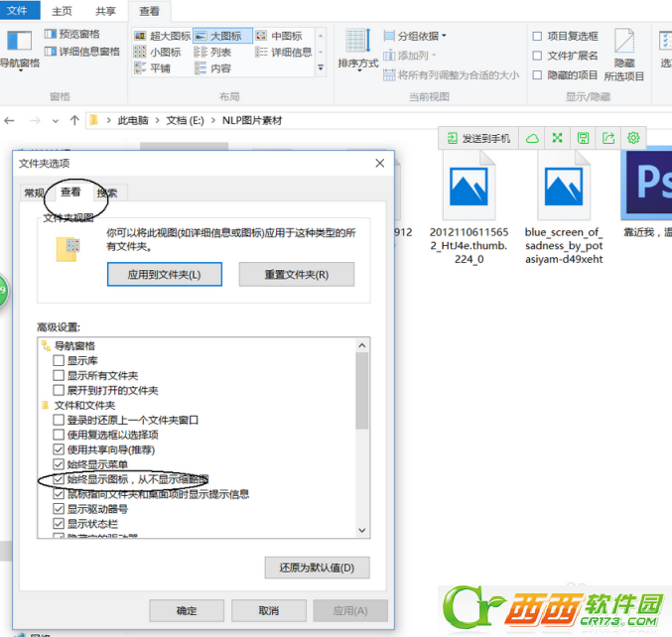Click the Back arrow in the address bar
672x637 pixels.
9,121
